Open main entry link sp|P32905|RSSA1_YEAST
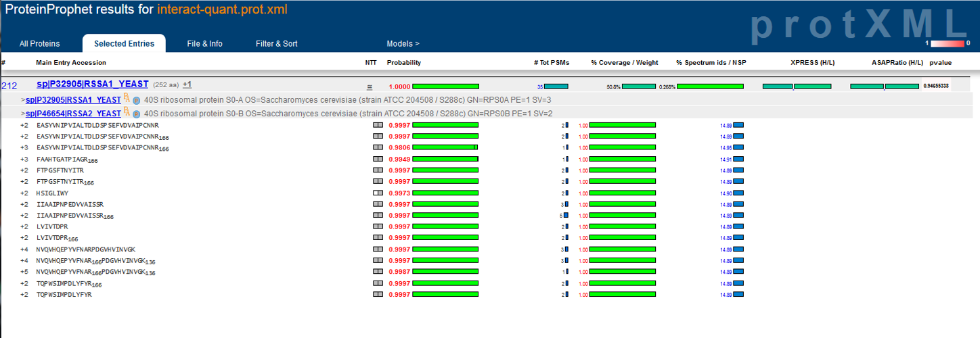 click(92, 84)
